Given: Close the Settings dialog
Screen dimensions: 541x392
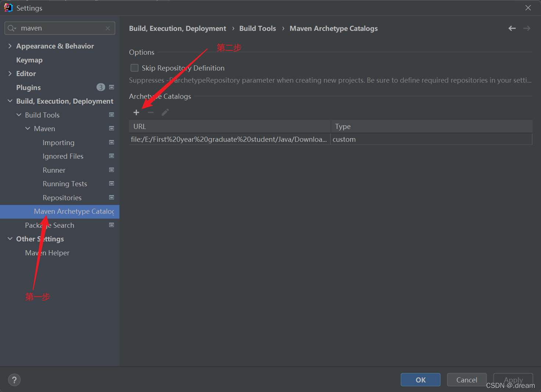Looking at the screenshot, I should point(528,8).
